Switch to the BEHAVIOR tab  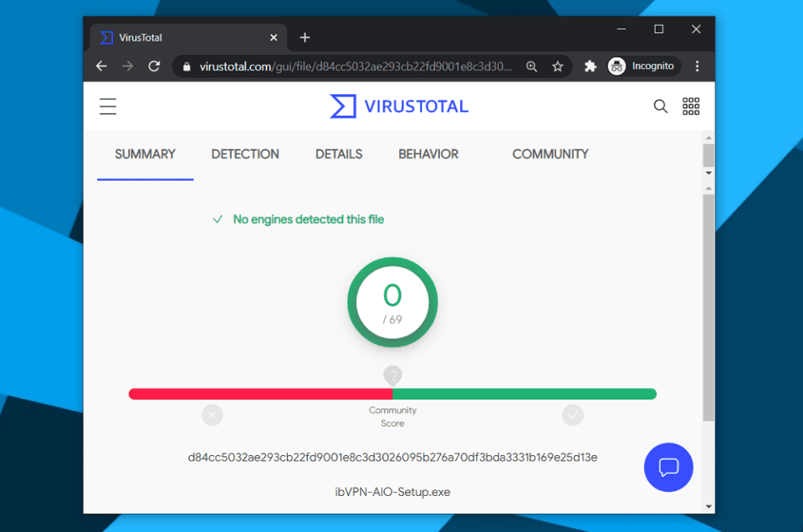tap(428, 154)
